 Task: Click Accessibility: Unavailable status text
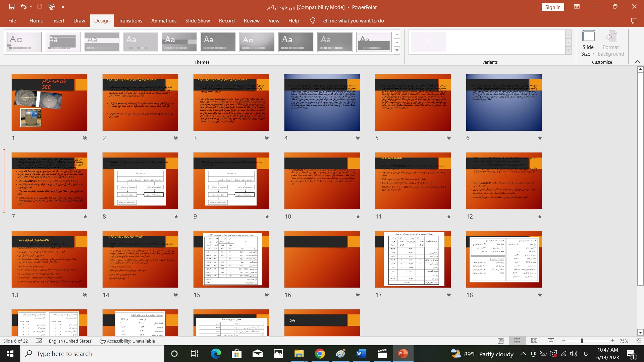[x=131, y=341]
